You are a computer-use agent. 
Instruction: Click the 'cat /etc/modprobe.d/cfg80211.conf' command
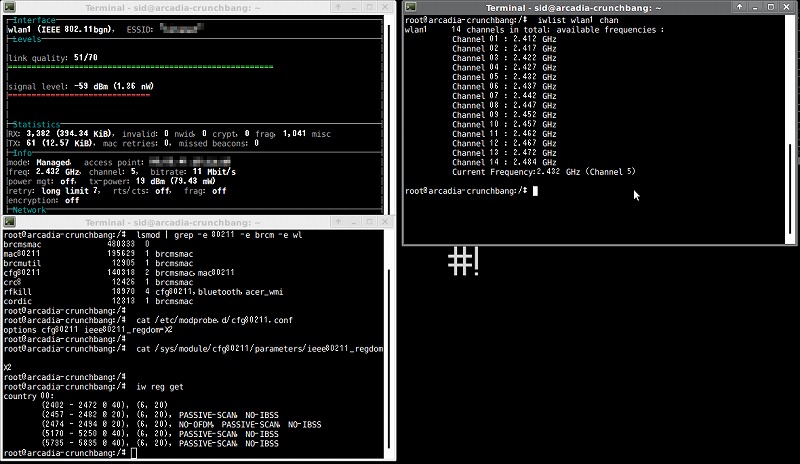point(214,320)
